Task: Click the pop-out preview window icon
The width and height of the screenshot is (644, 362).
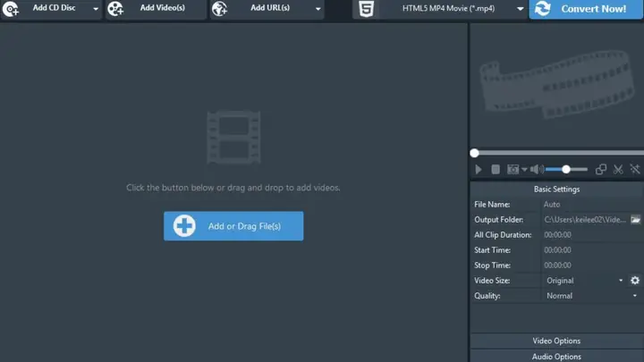Action: coord(601,170)
